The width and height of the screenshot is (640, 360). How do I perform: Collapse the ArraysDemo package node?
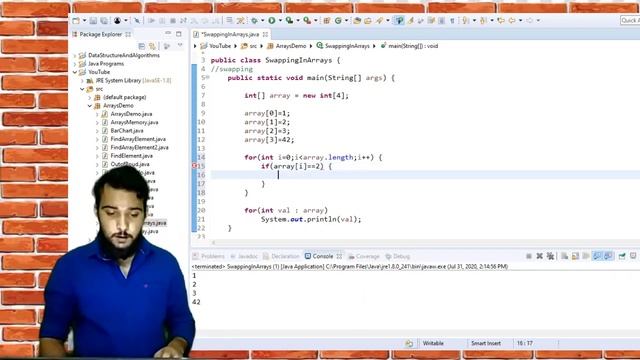90,106
